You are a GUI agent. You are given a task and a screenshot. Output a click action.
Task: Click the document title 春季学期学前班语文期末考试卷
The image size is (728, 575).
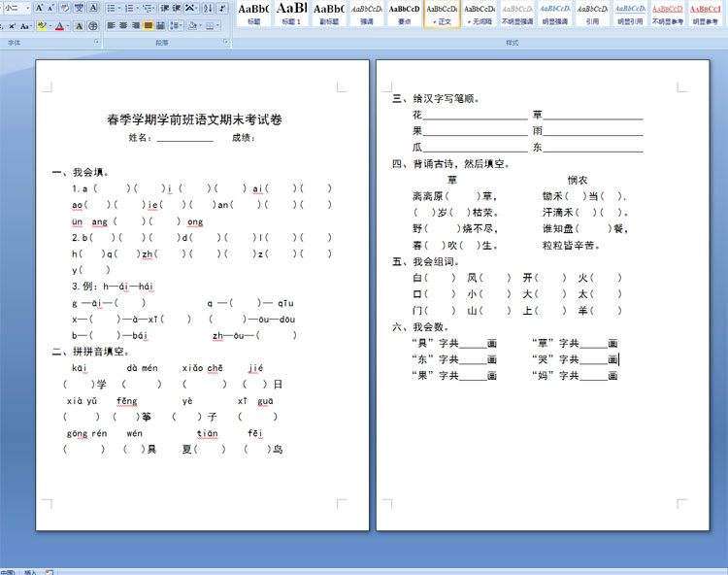point(194,119)
